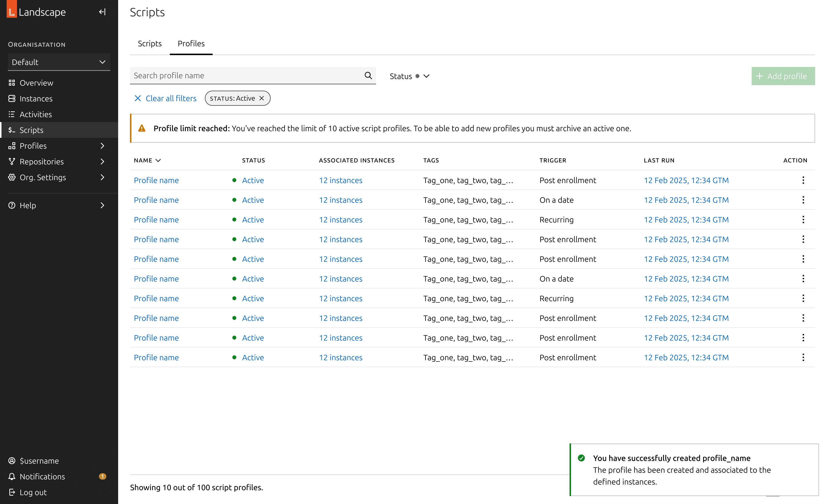This screenshot has height=504, width=827.
Task: Click the Log out icon
Action: click(x=12, y=492)
